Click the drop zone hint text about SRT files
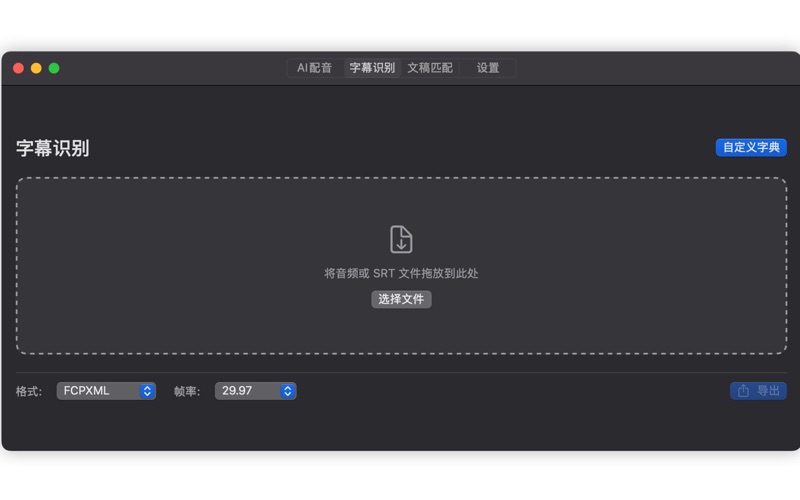 tap(401, 273)
